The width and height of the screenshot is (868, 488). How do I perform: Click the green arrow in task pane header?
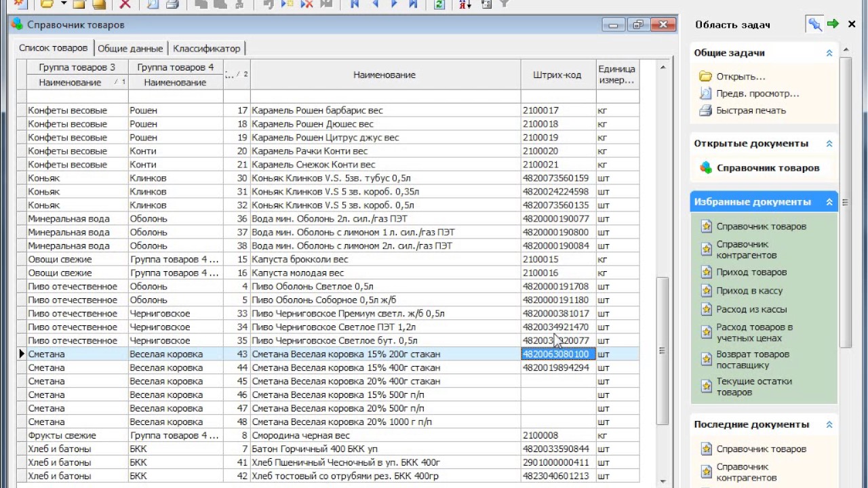pyautogui.click(x=833, y=24)
